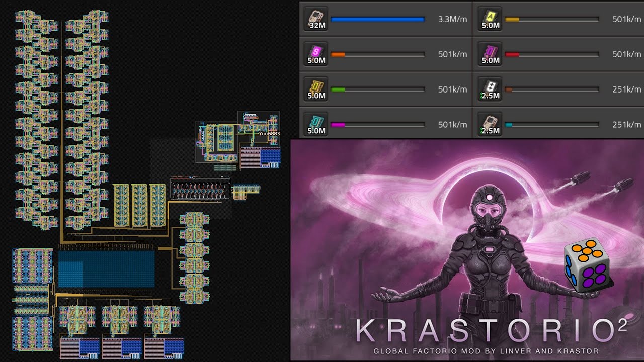This screenshot has width=644, height=362.
Task: Click '501k/m' beside the yellow bar
Action: click(x=626, y=20)
